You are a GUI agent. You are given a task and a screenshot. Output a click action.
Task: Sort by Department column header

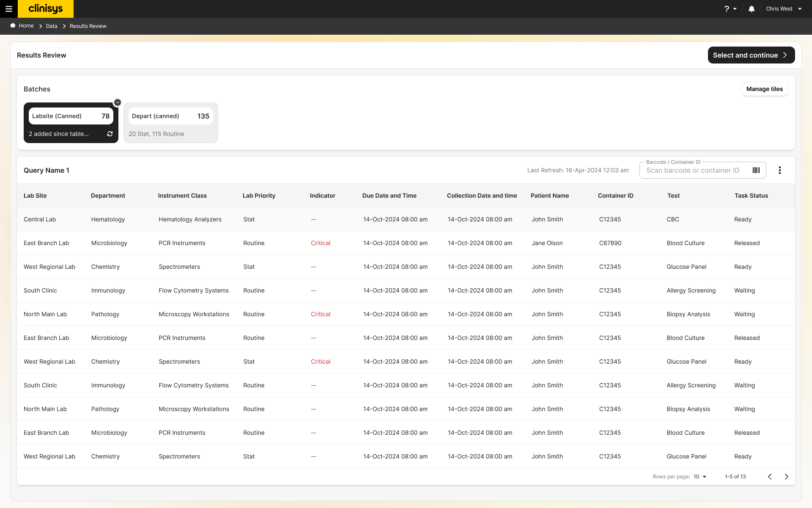coord(108,196)
